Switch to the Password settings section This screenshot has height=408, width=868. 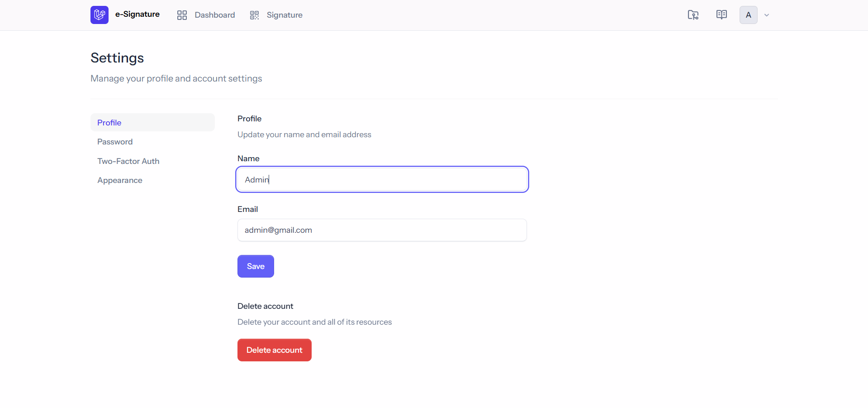pyautogui.click(x=115, y=142)
